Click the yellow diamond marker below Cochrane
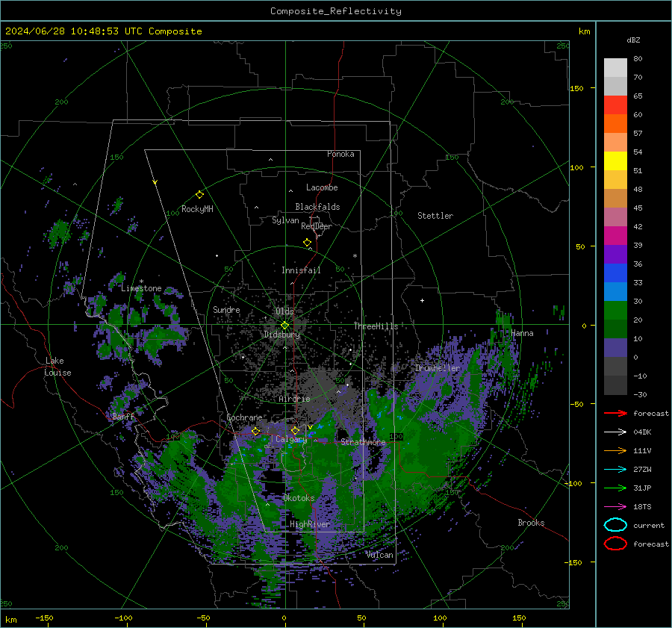 tap(255, 432)
